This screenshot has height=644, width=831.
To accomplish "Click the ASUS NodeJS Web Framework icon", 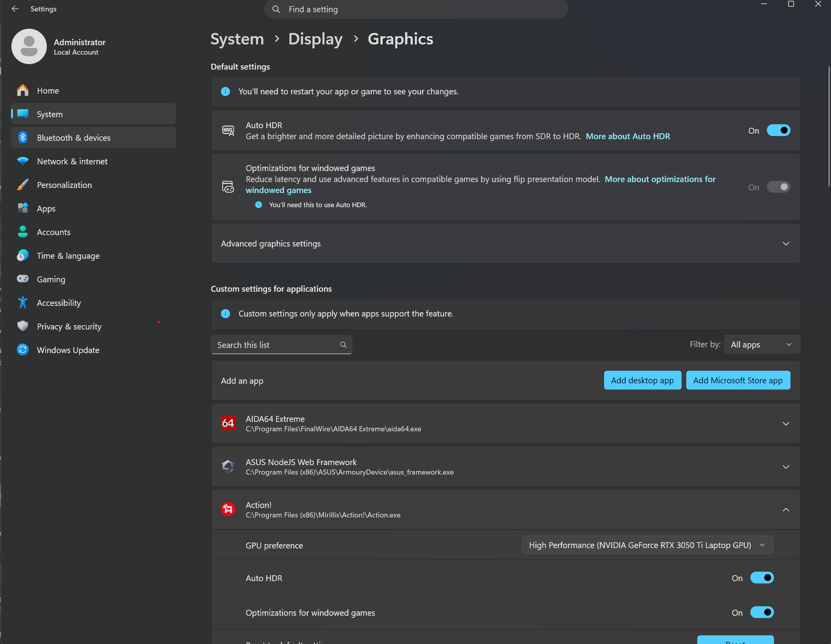I will pos(228,467).
